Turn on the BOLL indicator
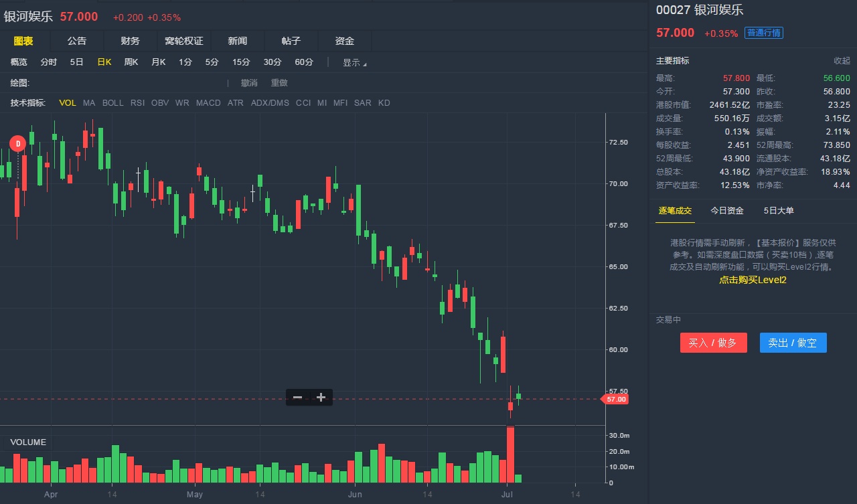This screenshot has width=857, height=504. 112,103
